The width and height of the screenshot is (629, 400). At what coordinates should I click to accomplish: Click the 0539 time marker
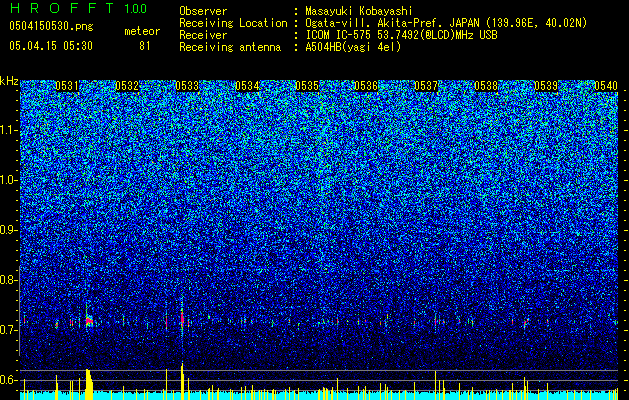coord(546,86)
